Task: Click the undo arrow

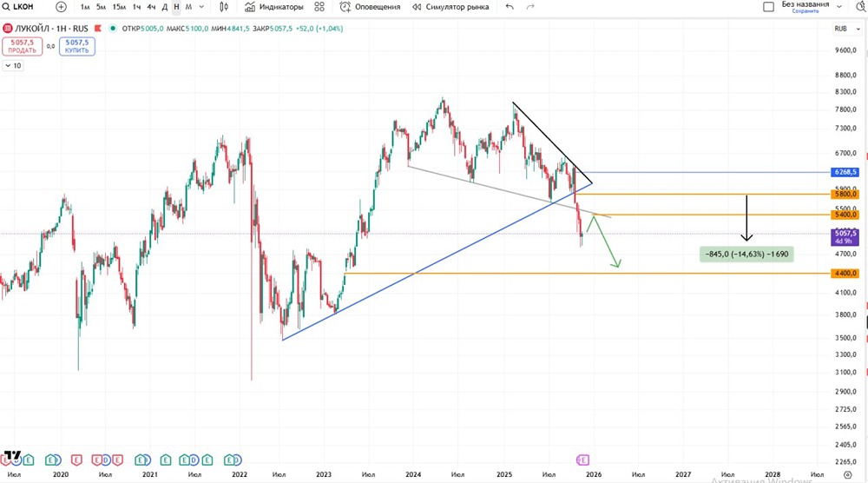Action: (x=510, y=7)
